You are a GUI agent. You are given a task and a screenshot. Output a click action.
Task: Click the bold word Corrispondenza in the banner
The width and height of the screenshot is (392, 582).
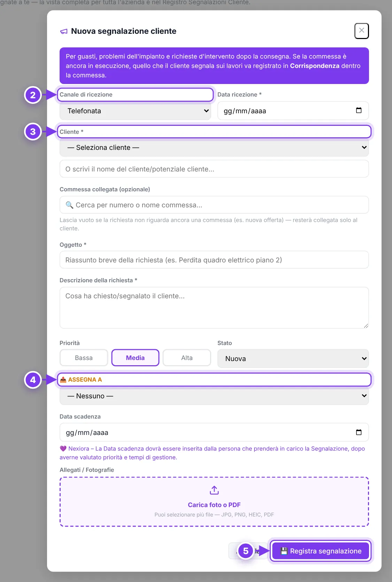(315, 66)
